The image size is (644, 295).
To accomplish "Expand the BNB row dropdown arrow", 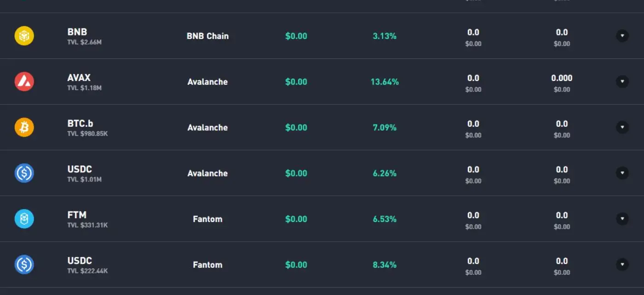I will 622,36.
